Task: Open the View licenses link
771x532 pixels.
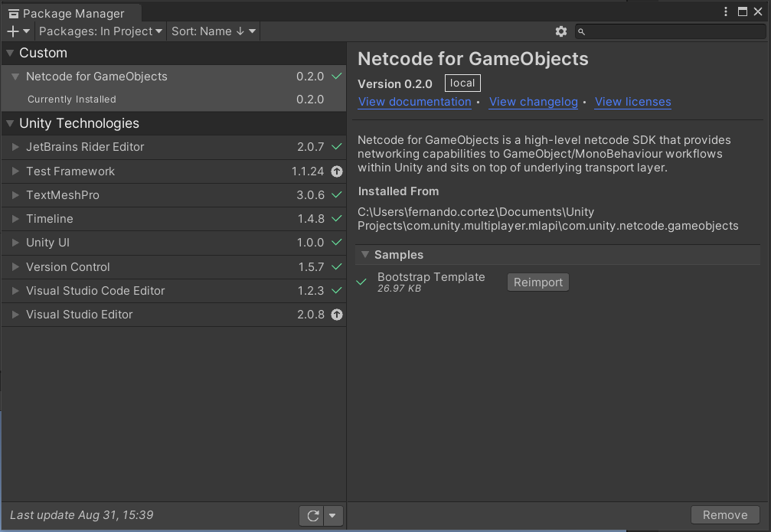Action: click(633, 102)
